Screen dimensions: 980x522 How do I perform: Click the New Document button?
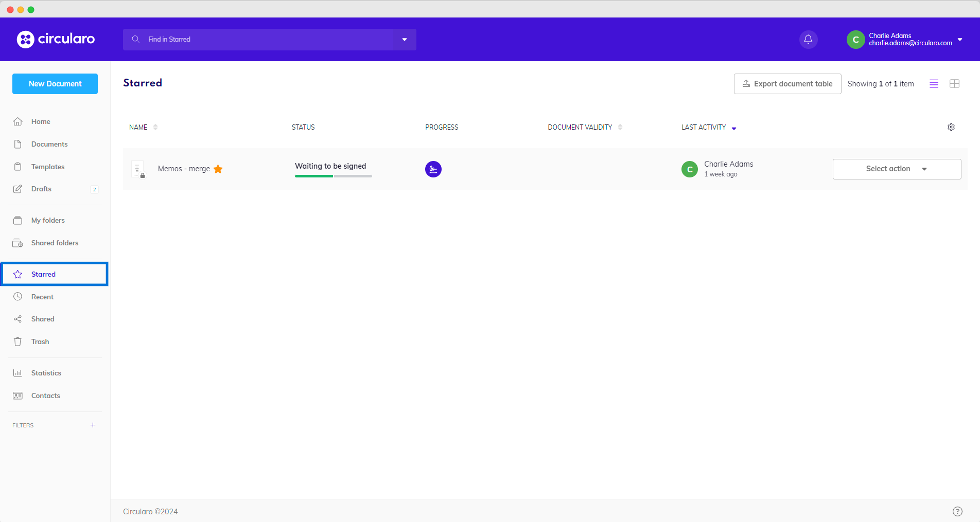click(55, 84)
